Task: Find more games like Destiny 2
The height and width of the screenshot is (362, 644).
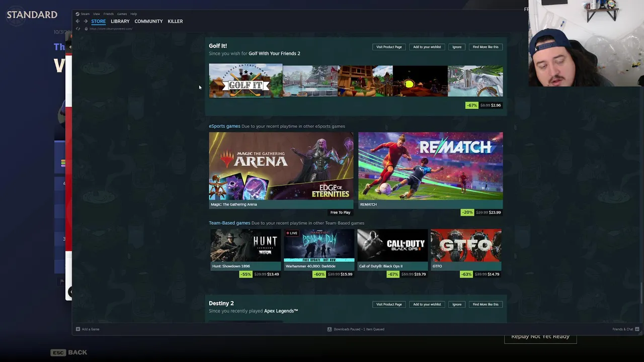Action: [486, 304]
